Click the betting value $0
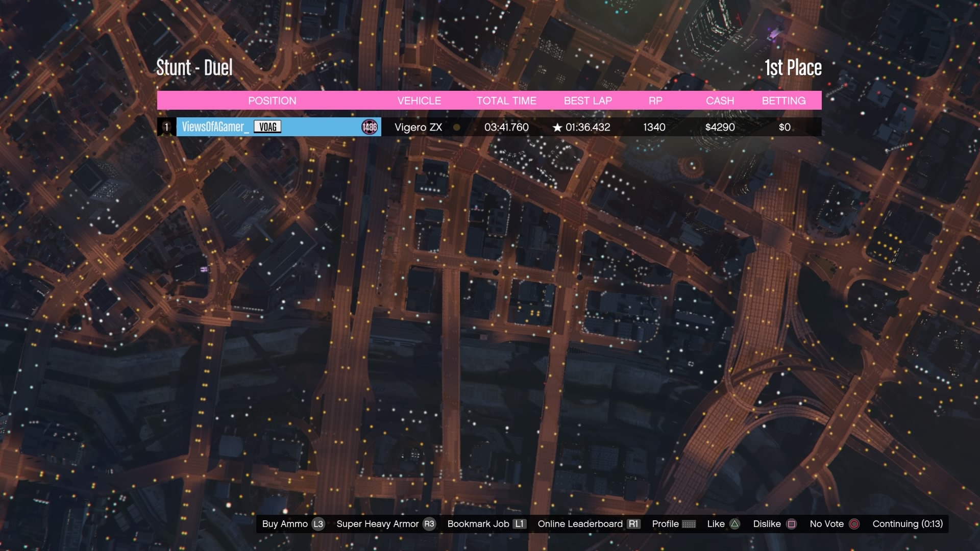The image size is (980, 551). point(785,127)
